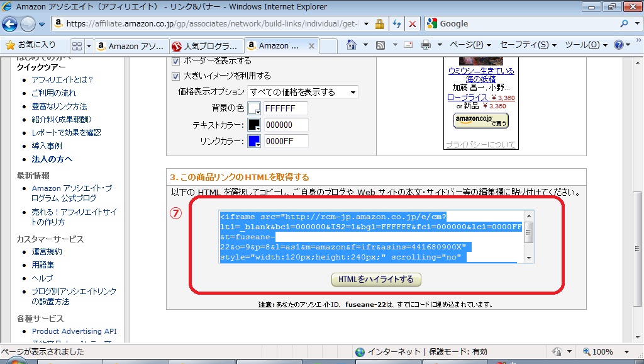Click the RSS feeds icon

coord(380,45)
